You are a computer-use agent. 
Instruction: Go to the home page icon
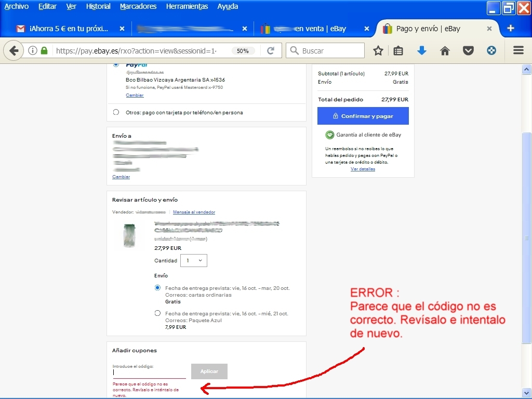[x=445, y=51]
